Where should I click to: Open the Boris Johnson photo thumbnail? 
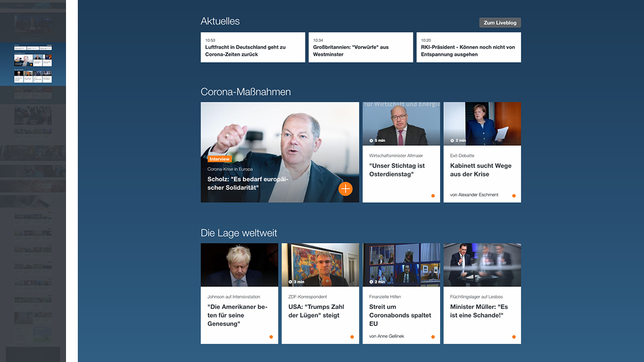[x=239, y=265]
